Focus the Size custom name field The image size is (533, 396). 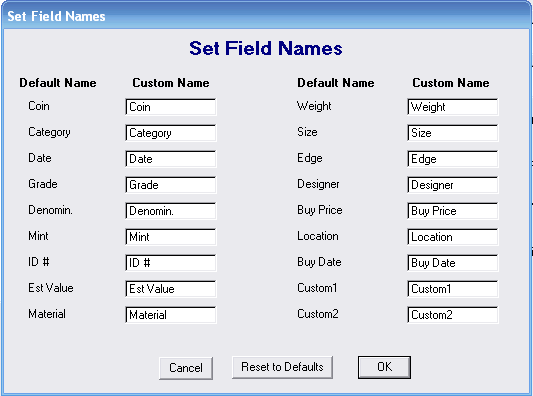click(x=453, y=133)
